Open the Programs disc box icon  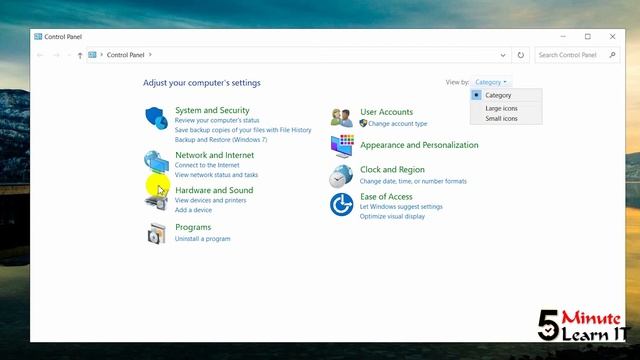[157, 233]
